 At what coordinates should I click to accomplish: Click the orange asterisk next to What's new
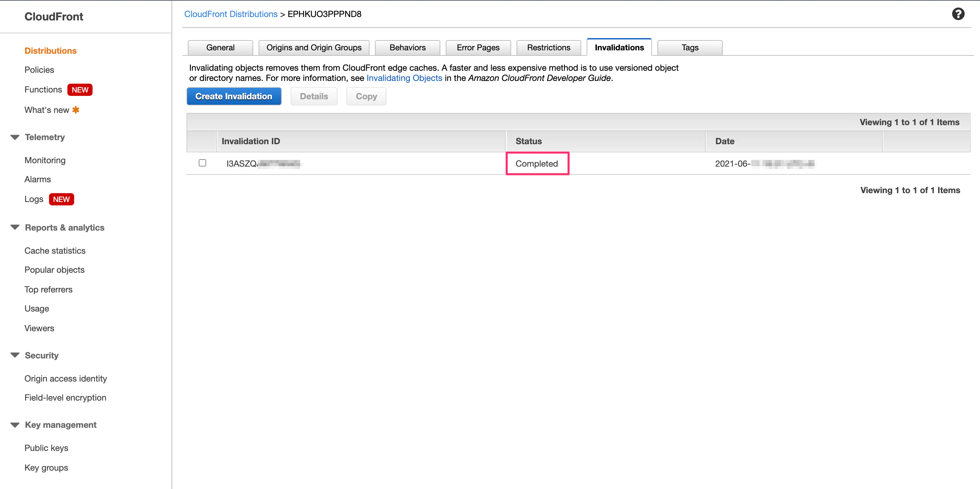tap(76, 110)
